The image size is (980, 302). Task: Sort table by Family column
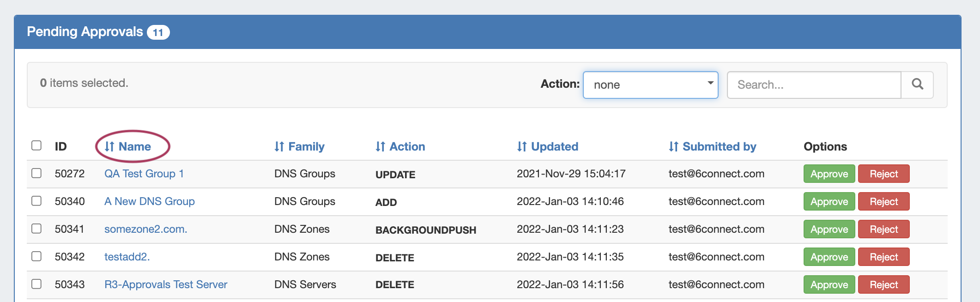click(x=300, y=146)
